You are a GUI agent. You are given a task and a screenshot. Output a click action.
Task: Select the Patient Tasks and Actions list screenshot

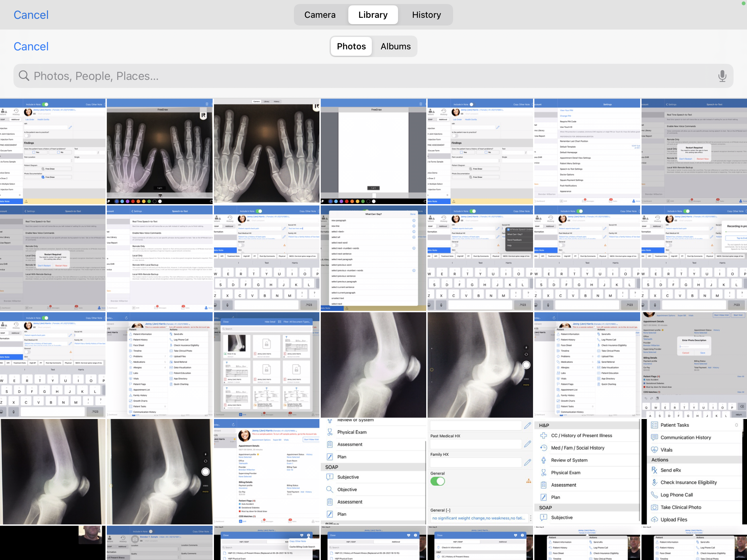tap(694, 472)
